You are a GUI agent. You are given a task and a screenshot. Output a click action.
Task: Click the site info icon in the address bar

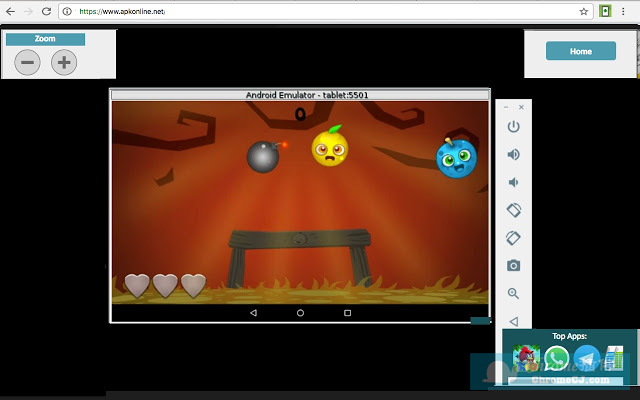(x=67, y=11)
